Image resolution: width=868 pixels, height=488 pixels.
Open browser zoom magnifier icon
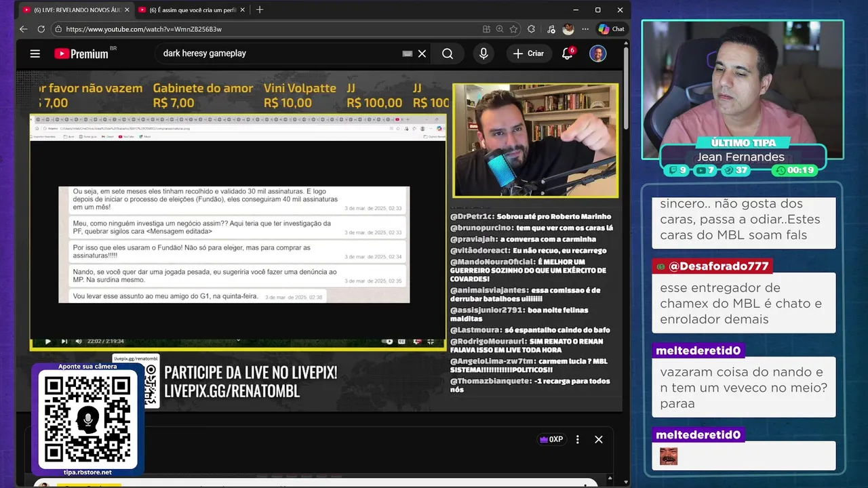(500, 29)
